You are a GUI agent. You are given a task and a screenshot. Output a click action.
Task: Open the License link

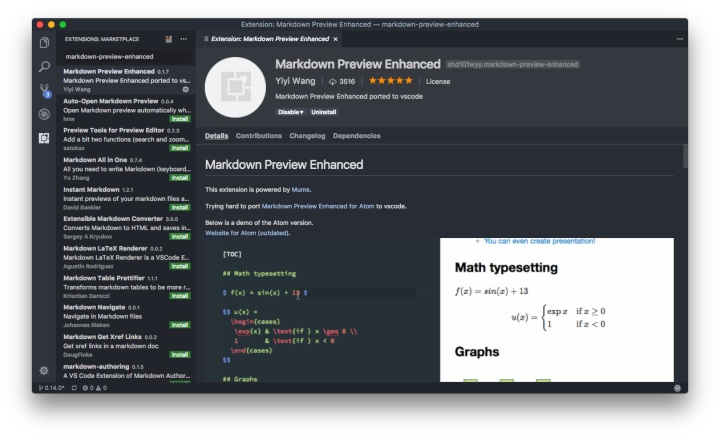click(x=438, y=82)
